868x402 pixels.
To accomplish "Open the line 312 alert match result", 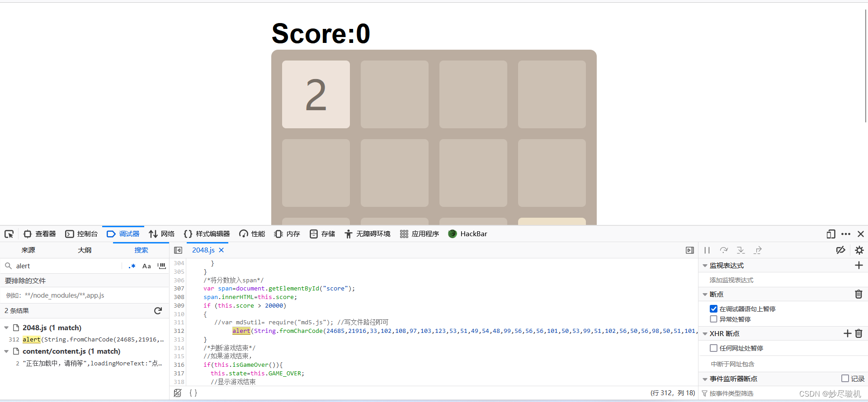I will (86, 339).
